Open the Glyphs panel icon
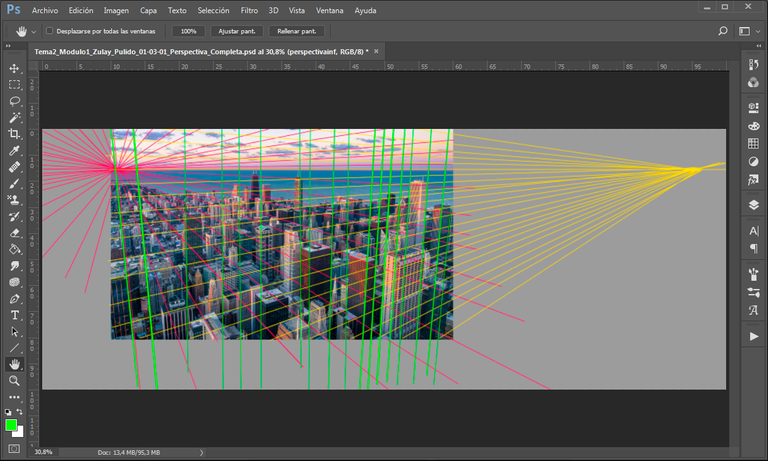The width and height of the screenshot is (768, 461). [753, 310]
